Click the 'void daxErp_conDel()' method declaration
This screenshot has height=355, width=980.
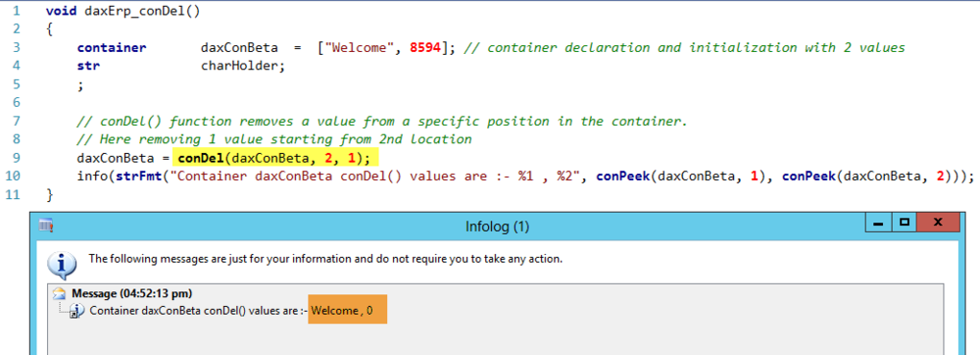coord(123,11)
